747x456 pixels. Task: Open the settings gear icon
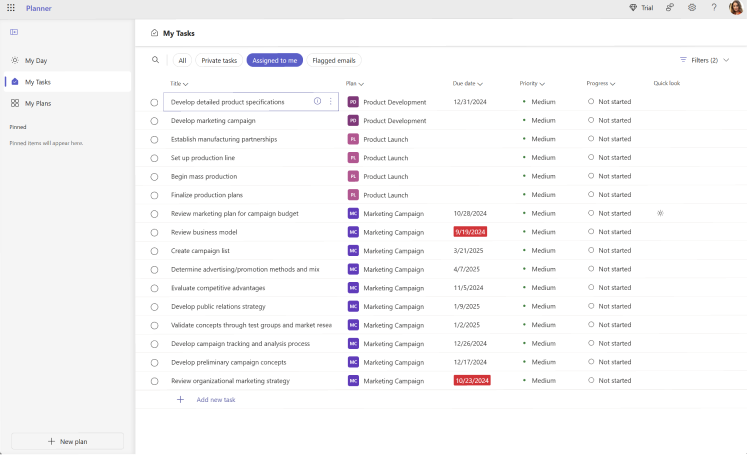point(691,7)
